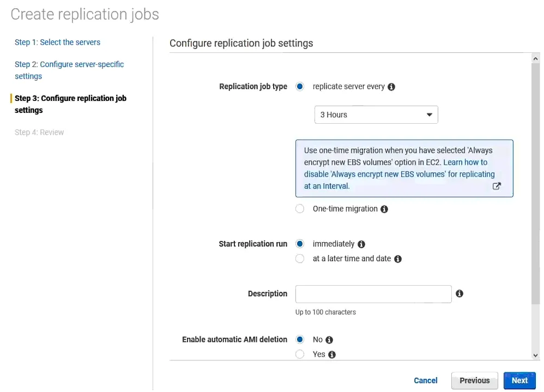Choose 'at a later time and date' option
The image size is (544, 392).
tap(300, 259)
